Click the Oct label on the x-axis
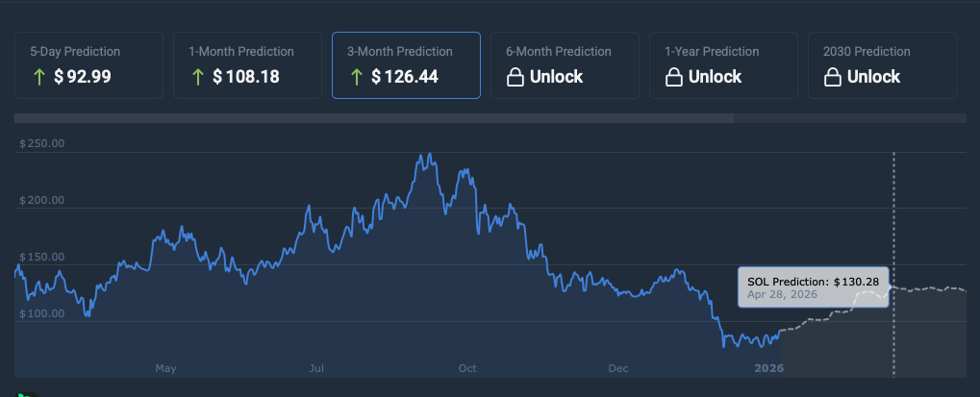Viewport: 980px width, 397px height. pyautogui.click(x=467, y=368)
